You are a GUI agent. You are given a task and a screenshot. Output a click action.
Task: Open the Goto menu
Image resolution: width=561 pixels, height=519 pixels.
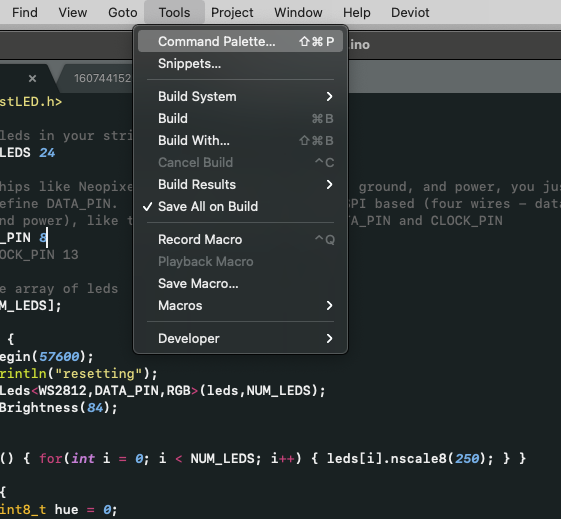(123, 13)
